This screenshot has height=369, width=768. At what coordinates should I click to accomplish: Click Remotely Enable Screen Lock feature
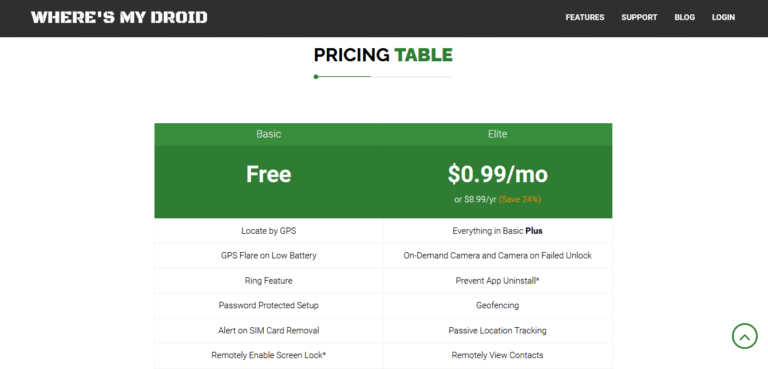click(x=268, y=355)
